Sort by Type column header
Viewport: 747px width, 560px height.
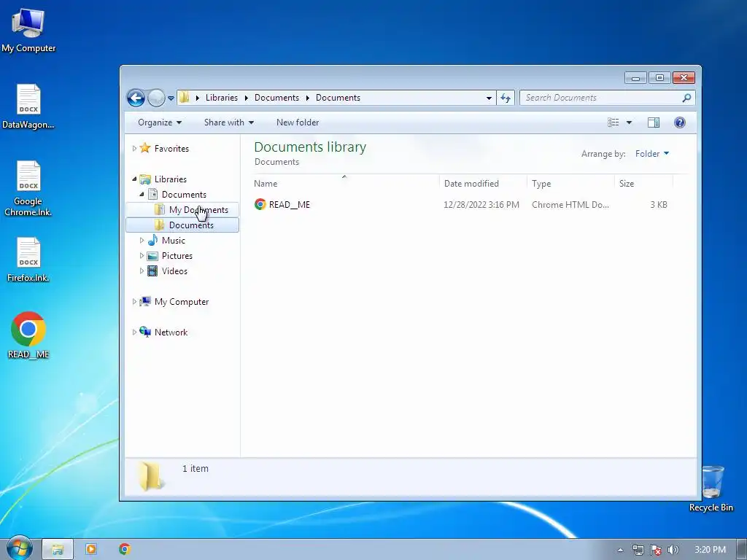coord(570,183)
